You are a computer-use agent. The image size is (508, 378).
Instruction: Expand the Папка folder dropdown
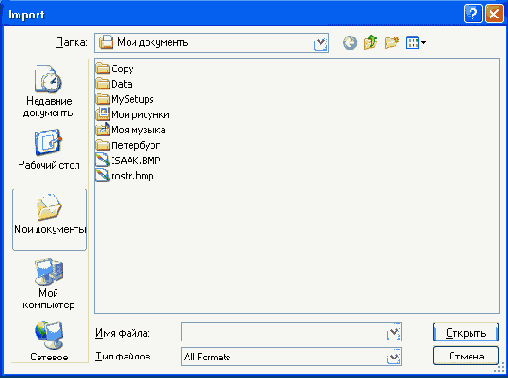click(320, 43)
